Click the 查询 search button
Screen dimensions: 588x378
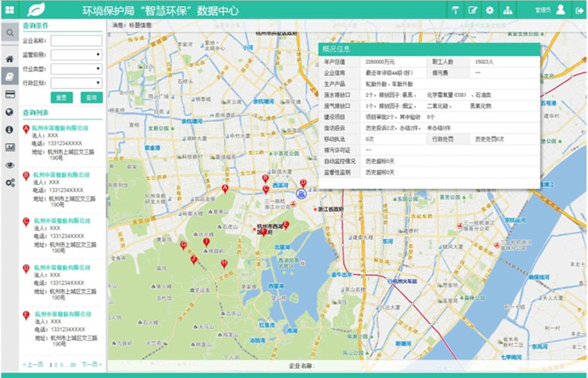coord(91,98)
